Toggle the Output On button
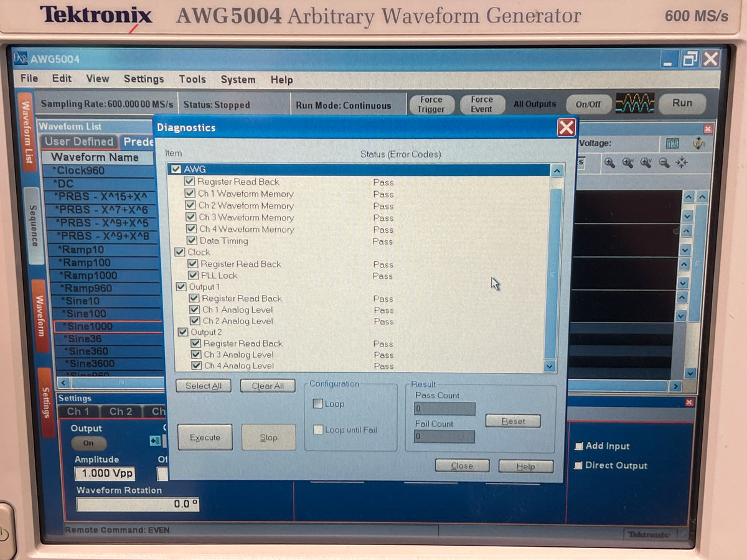The height and width of the screenshot is (560, 747). pos(88,443)
